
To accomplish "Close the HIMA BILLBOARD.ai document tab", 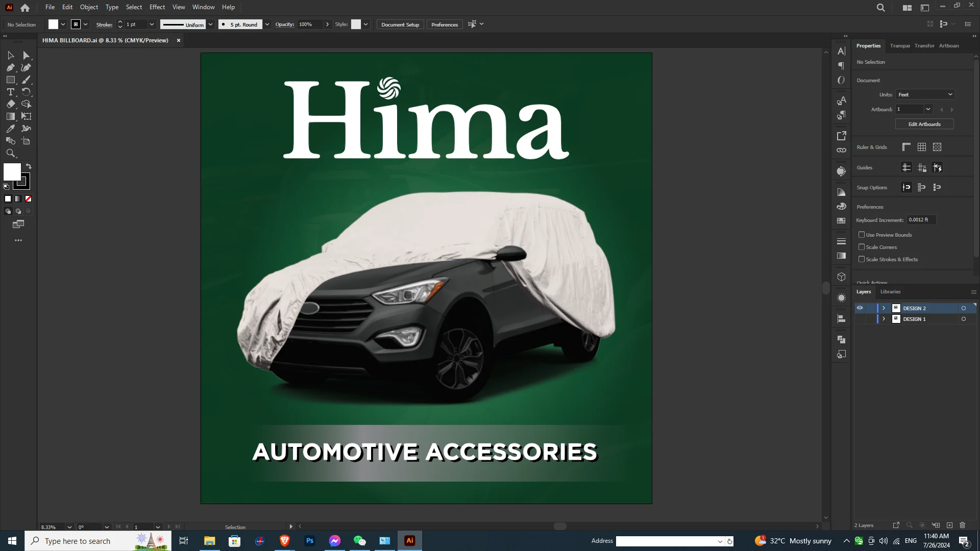I will click(x=179, y=40).
